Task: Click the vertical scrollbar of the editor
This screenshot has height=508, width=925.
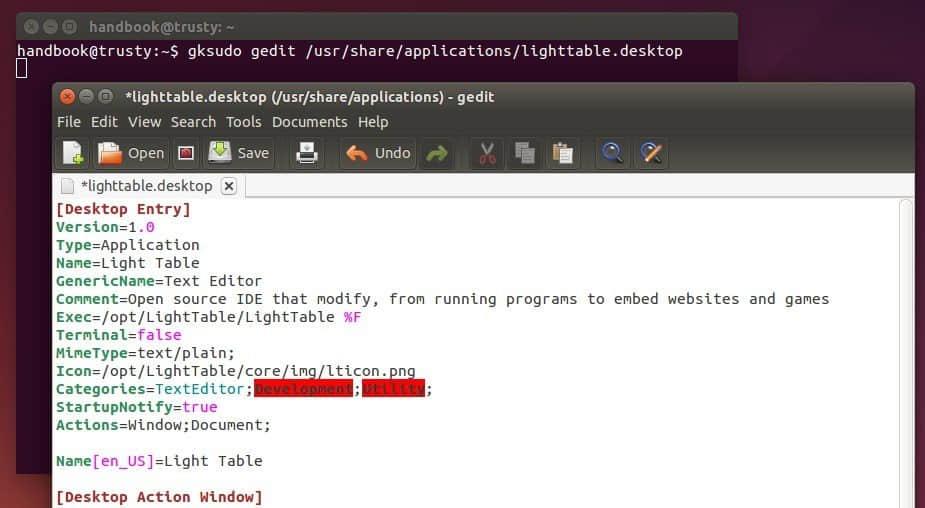Action: coord(905,350)
